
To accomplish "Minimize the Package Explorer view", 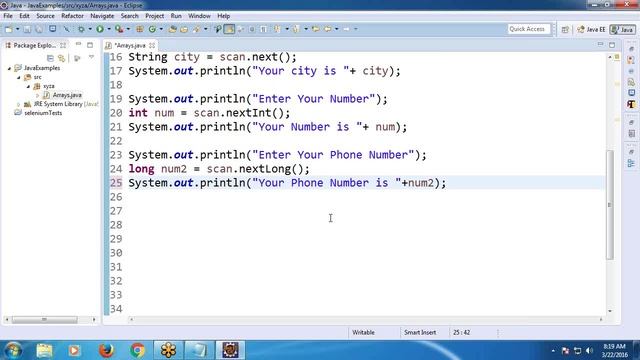I will (x=78, y=44).
